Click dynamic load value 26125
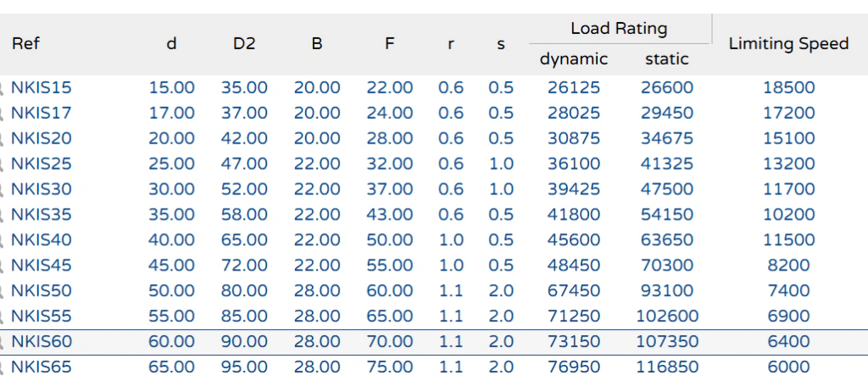 [x=574, y=87]
